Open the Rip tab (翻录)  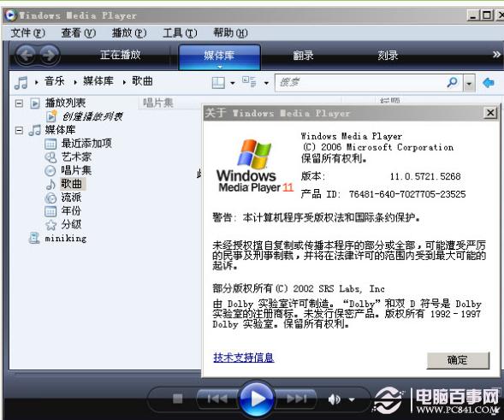tap(303, 56)
